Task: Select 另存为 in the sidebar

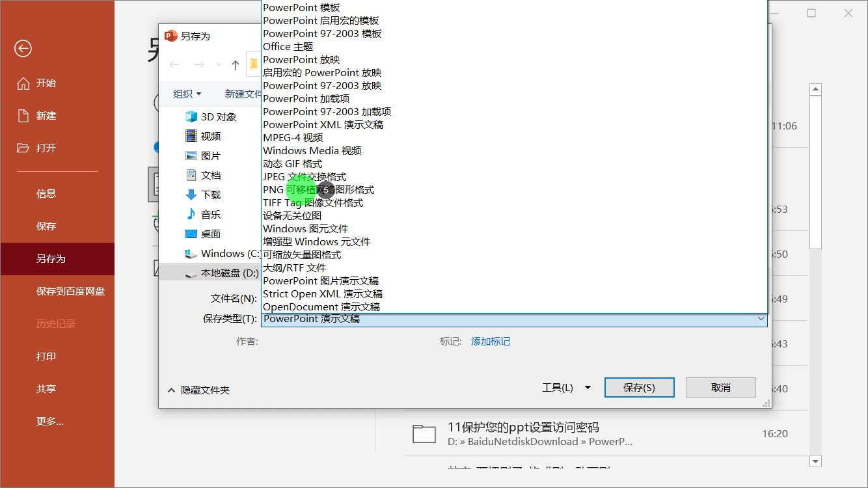Action: (x=57, y=259)
